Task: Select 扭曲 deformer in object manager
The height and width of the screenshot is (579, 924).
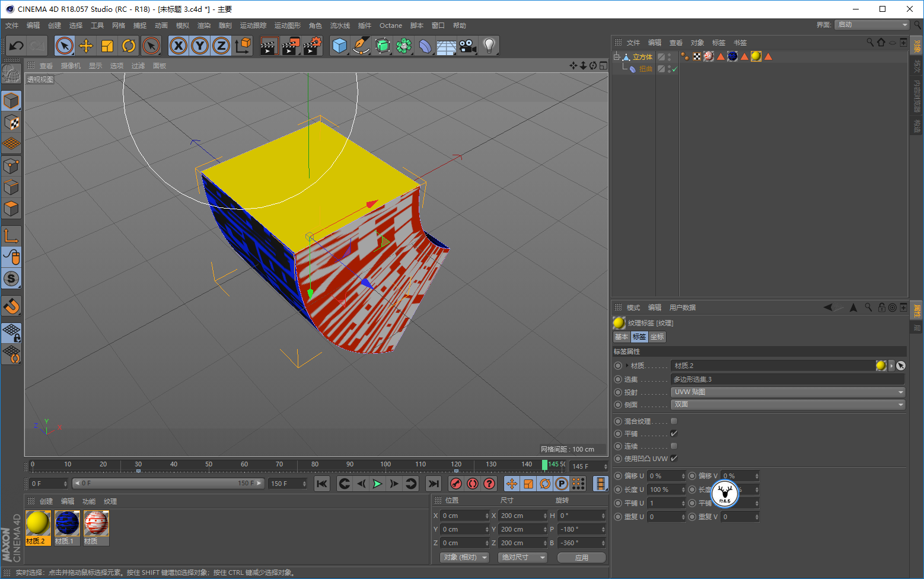Action: tap(646, 69)
